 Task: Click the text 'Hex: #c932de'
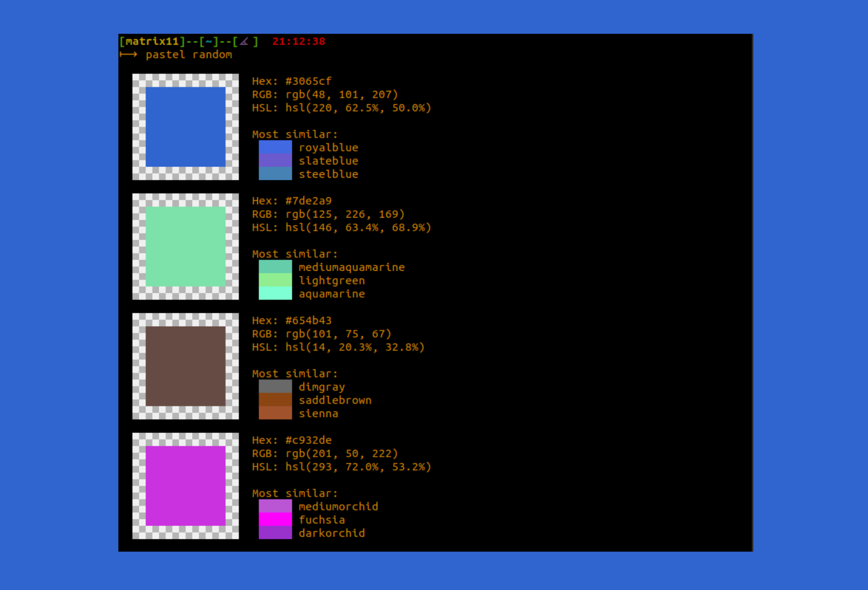[x=292, y=440]
